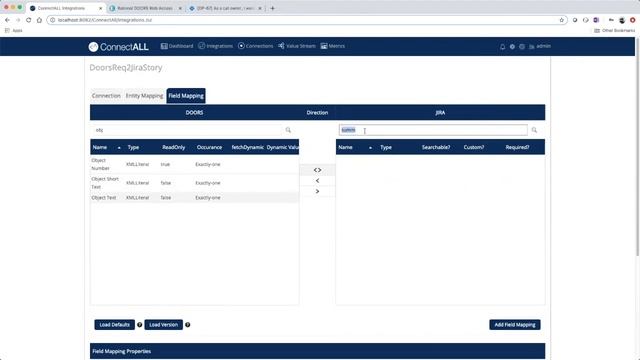
Task: Click help icon beside Load Version
Action: coord(188,325)
